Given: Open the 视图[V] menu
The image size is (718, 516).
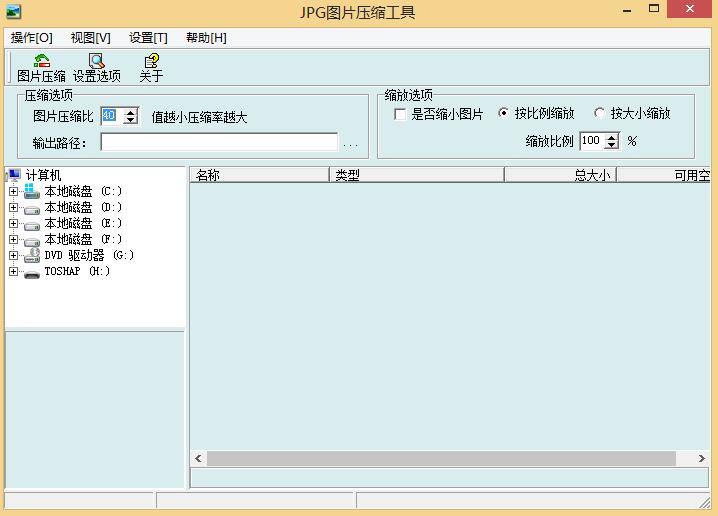Looking at the screenshot, I should click(x=91, y=38).
